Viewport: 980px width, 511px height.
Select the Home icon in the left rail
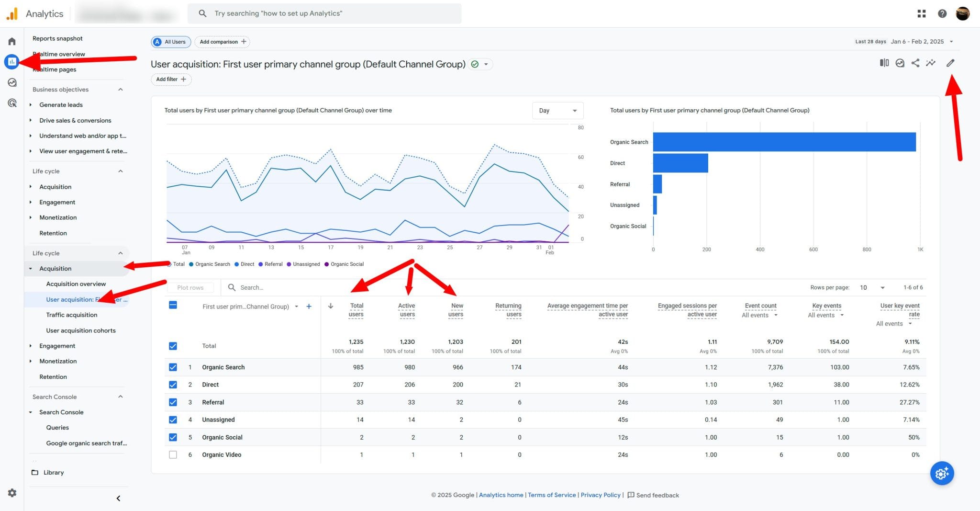point(12,41)
